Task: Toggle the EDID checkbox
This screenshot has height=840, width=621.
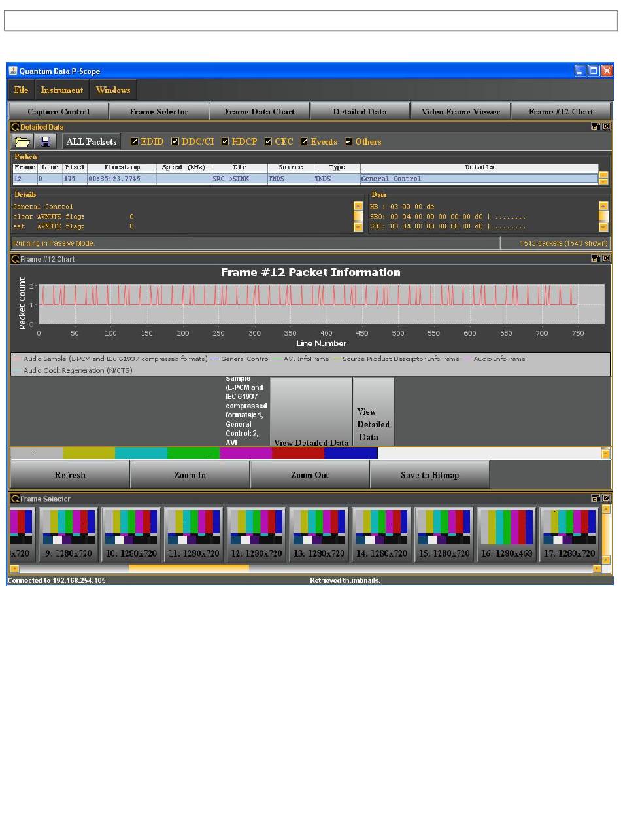Action: pos(135,141)
